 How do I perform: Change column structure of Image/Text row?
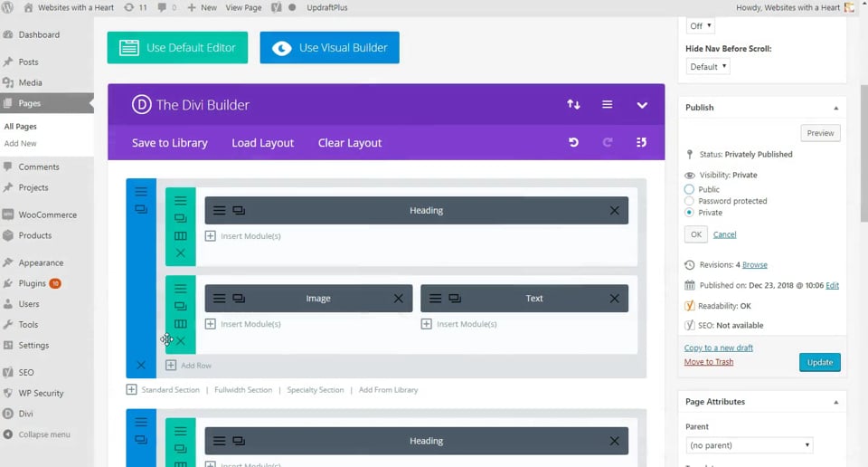(x=181, y=324)
